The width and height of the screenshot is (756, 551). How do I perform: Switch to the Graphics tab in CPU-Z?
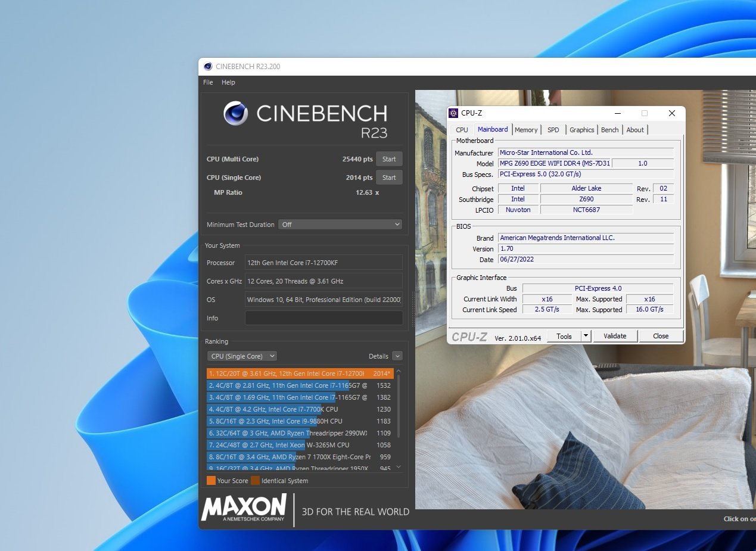pos(581,130)
